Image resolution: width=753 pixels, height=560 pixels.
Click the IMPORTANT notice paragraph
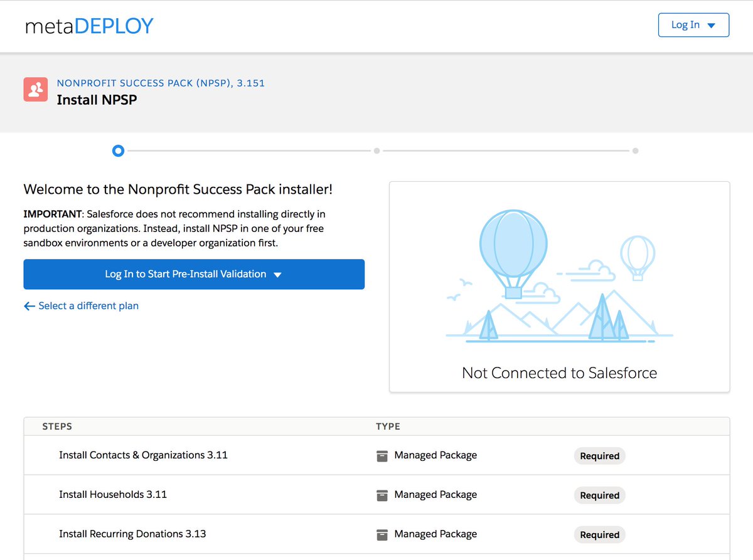pos(174,228)
